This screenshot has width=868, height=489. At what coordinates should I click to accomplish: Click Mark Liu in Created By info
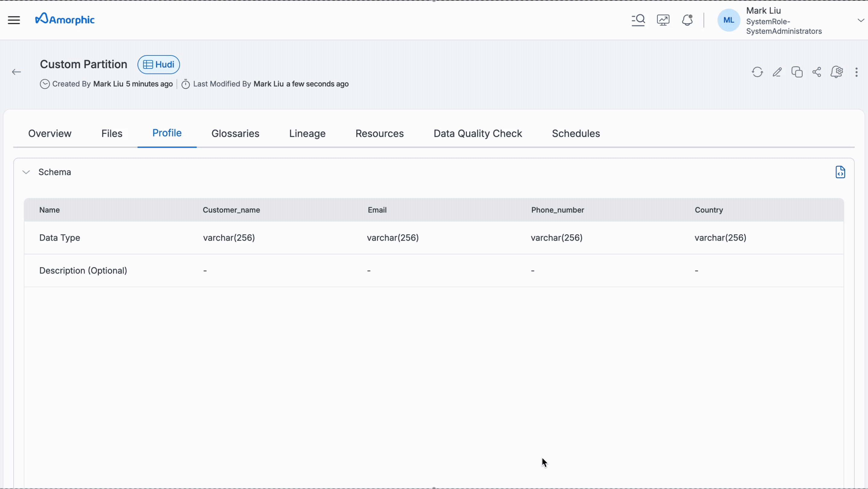click(x=108, y=84)
